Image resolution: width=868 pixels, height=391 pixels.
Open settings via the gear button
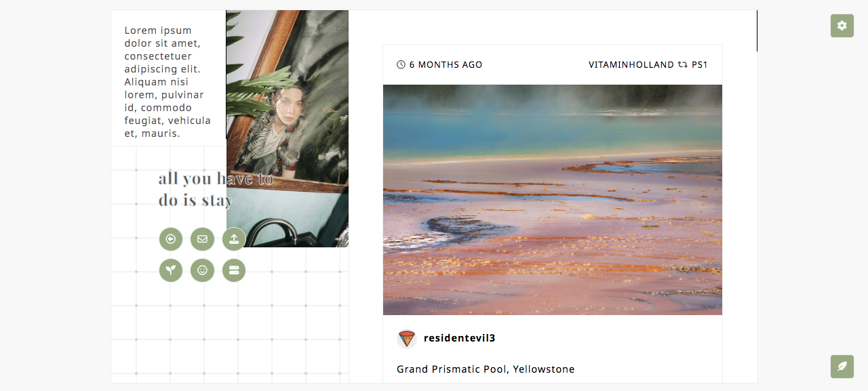842,26
